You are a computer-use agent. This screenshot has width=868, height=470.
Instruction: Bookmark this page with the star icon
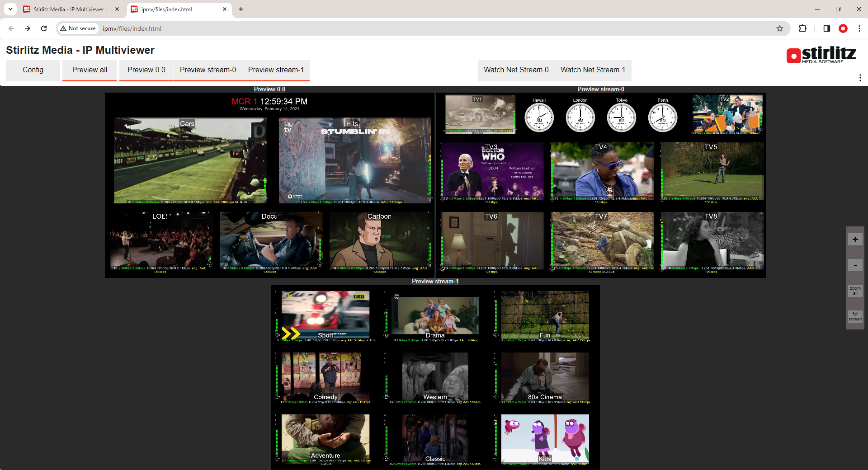[x=780, y=28]
